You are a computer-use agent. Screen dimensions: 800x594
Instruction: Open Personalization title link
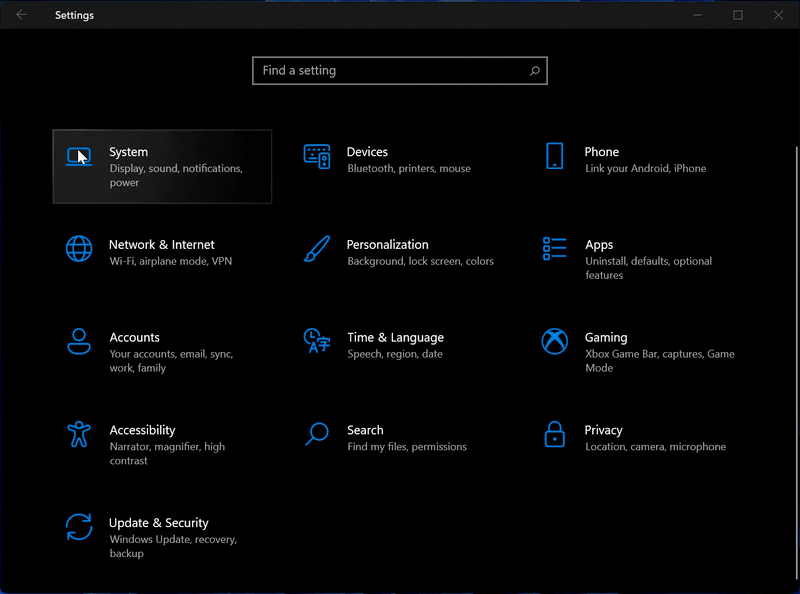388,245
